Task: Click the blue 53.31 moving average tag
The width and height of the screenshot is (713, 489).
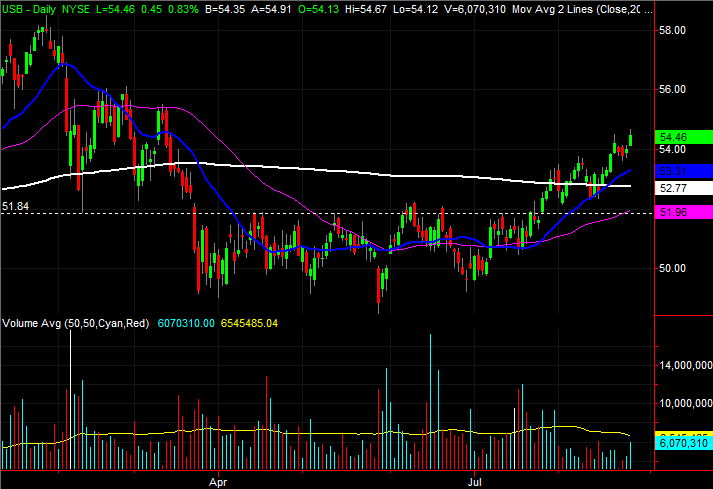Action: [683, 171]
